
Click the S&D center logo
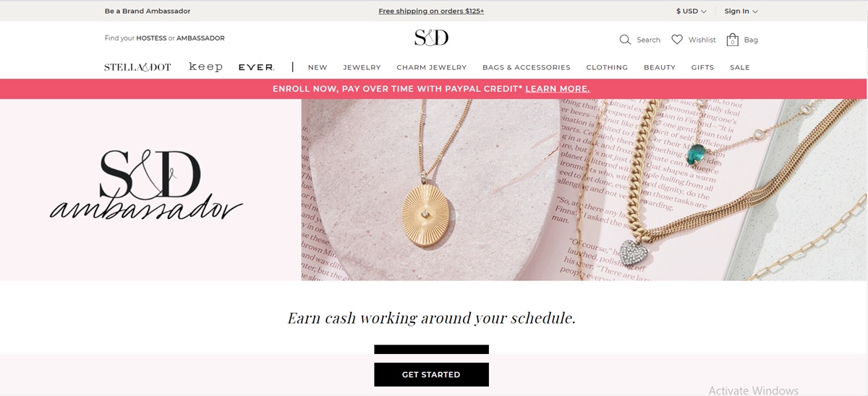[x=431, y=38]
